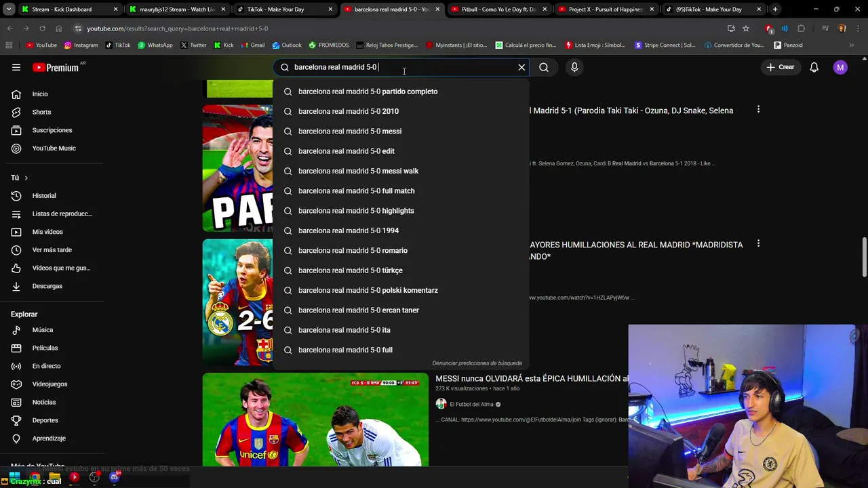The width and height of the screenshot is (868, 488).
Task: Click 'Denunciar predicciones de búsqueda' link
Action: (x=477, y=363)
